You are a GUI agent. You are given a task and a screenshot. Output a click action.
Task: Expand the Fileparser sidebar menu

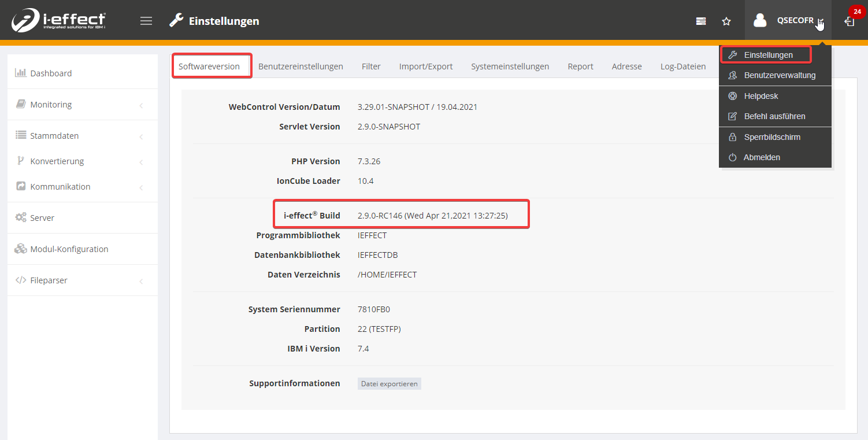point(49,280)
